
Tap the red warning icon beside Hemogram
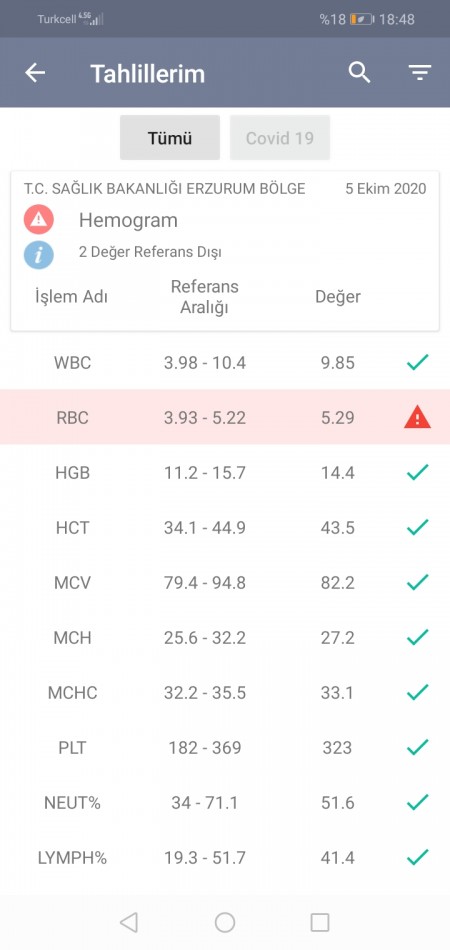(39, 220)
